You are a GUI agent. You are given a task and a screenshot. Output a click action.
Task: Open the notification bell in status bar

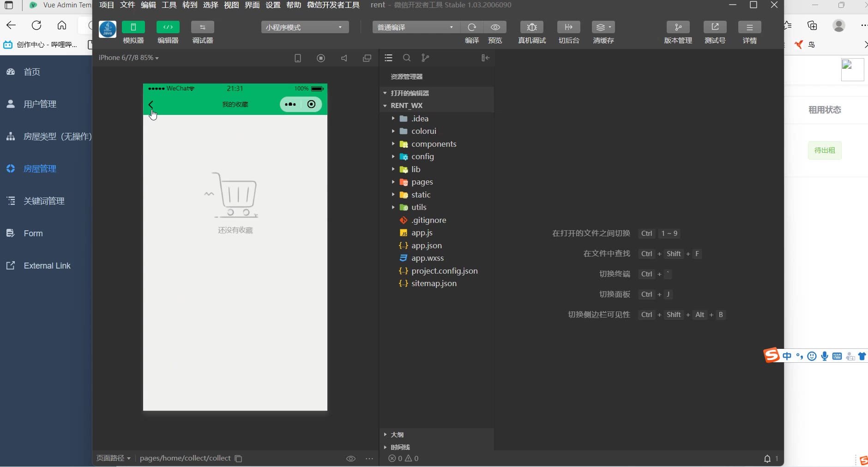tap(767, 459)
